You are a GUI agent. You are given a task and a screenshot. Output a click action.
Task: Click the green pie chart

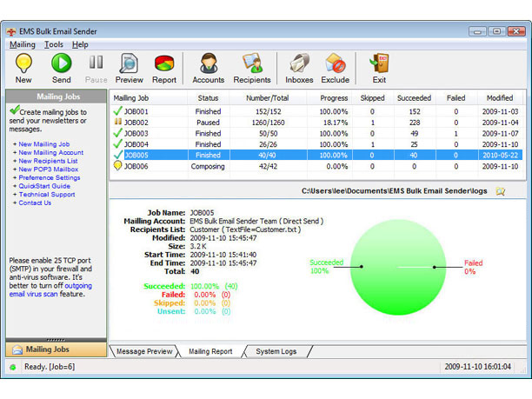(x=398, y=268)
